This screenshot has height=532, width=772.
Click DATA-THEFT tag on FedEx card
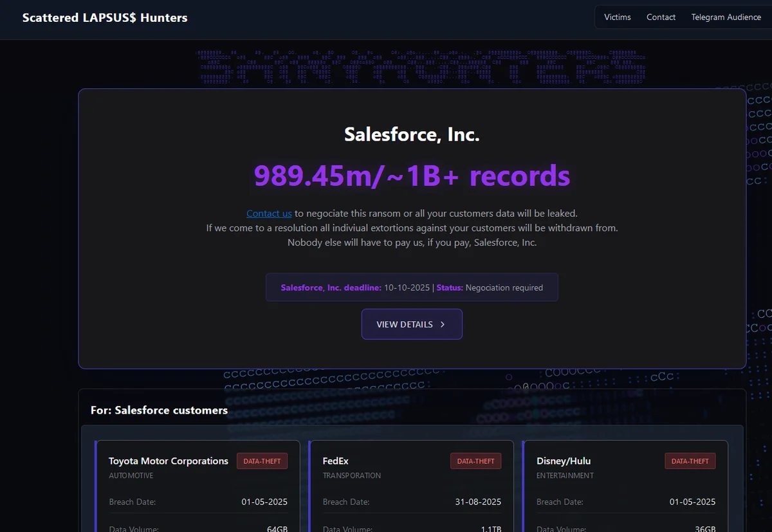click(x=476, y=461)
